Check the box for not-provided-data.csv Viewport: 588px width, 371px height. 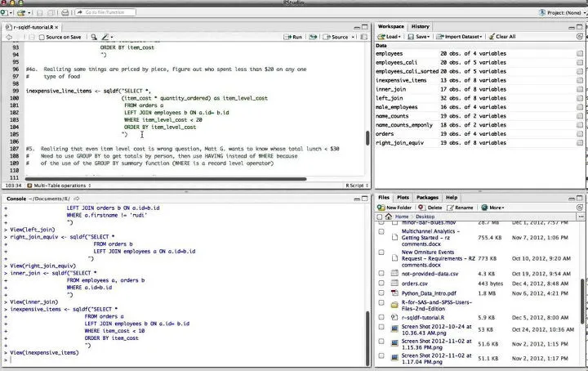click(x=381, y=274)
